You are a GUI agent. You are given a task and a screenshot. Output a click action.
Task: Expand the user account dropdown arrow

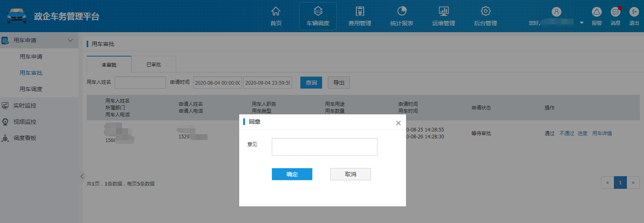pyautogui.click(x=582, y=23)
